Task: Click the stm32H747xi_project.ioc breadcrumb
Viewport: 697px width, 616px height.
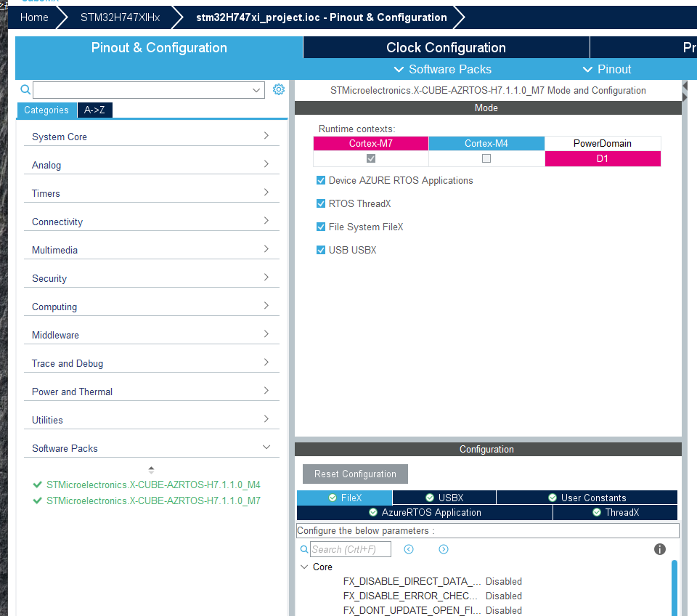Action: 322,17
